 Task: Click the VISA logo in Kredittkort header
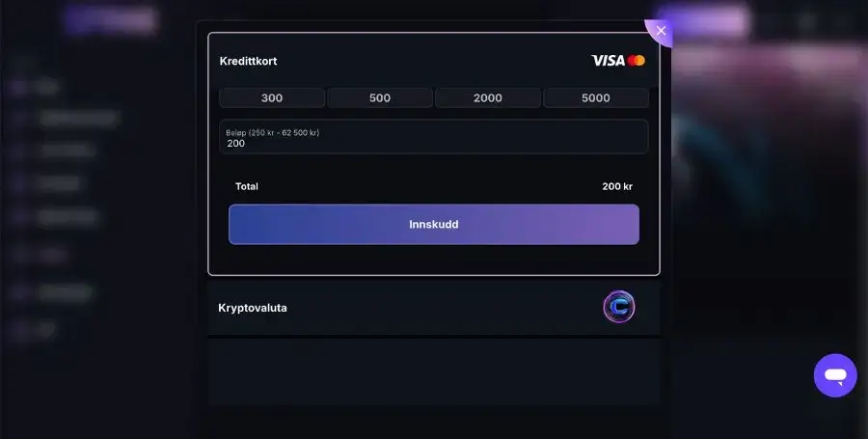tap(608, 61)
